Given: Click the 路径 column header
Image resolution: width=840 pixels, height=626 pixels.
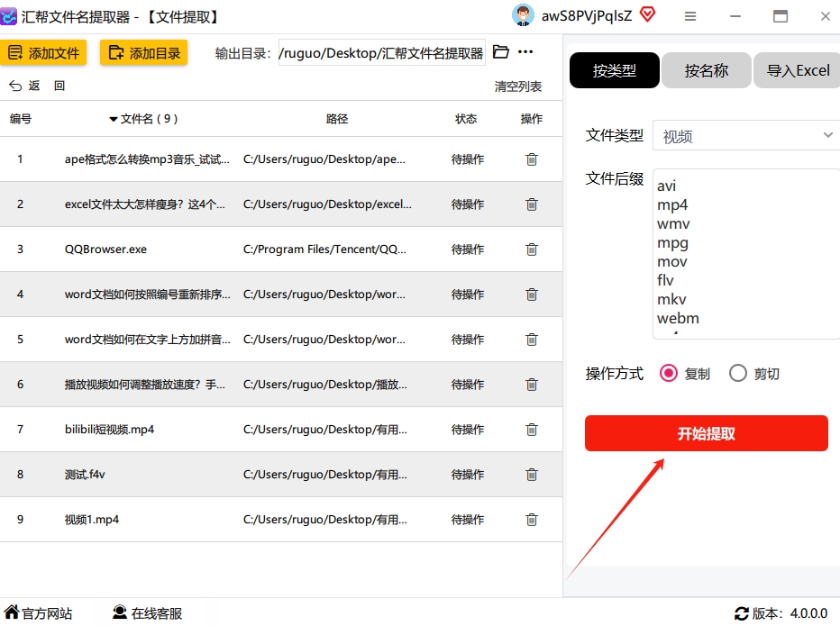Looking at the screenshot, I should click(337, 119).
